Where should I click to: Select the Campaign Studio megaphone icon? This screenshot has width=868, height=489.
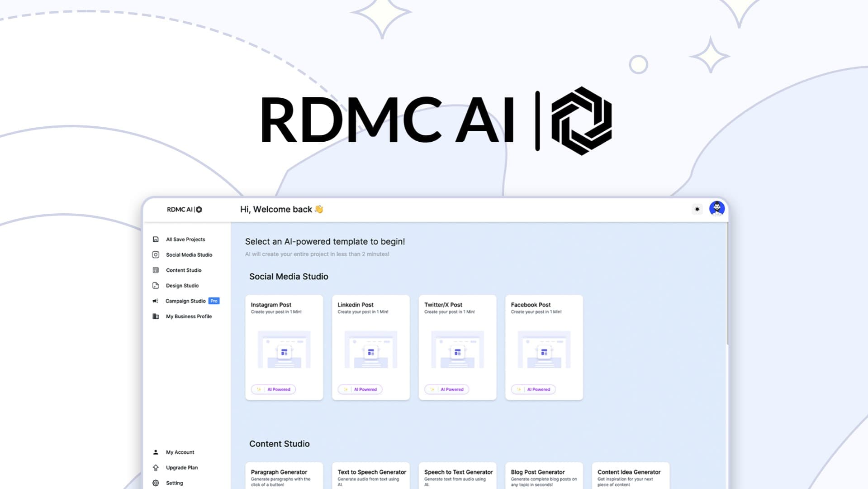coord(155,301)
